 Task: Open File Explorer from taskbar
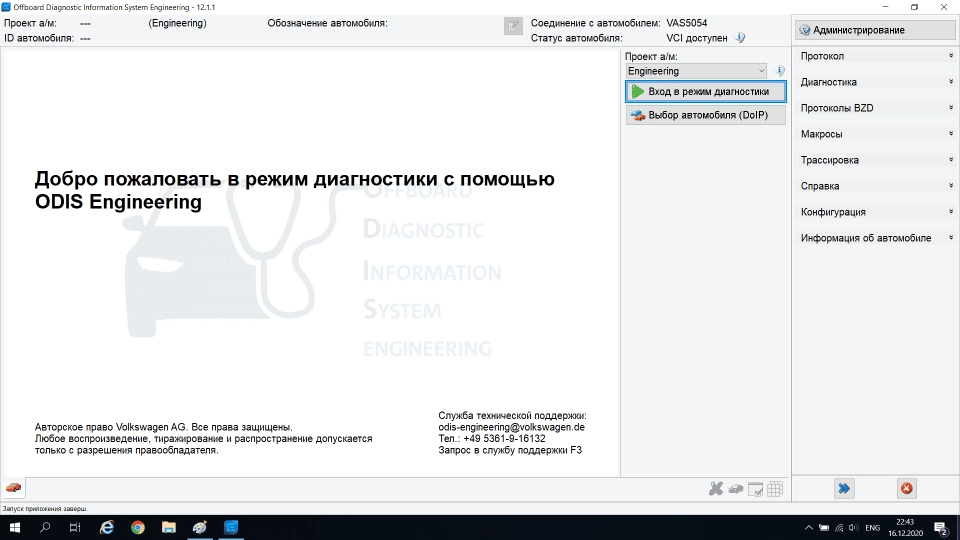(169, 527)
